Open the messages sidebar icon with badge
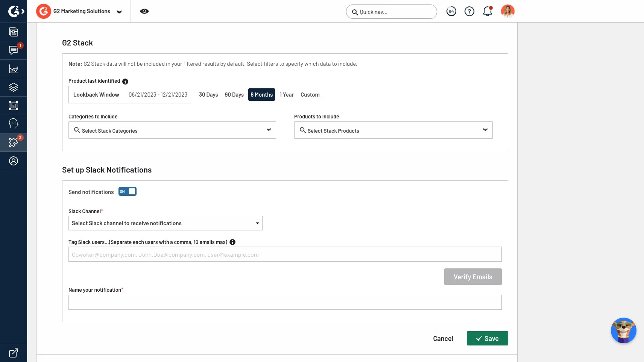 click(14, 50)
